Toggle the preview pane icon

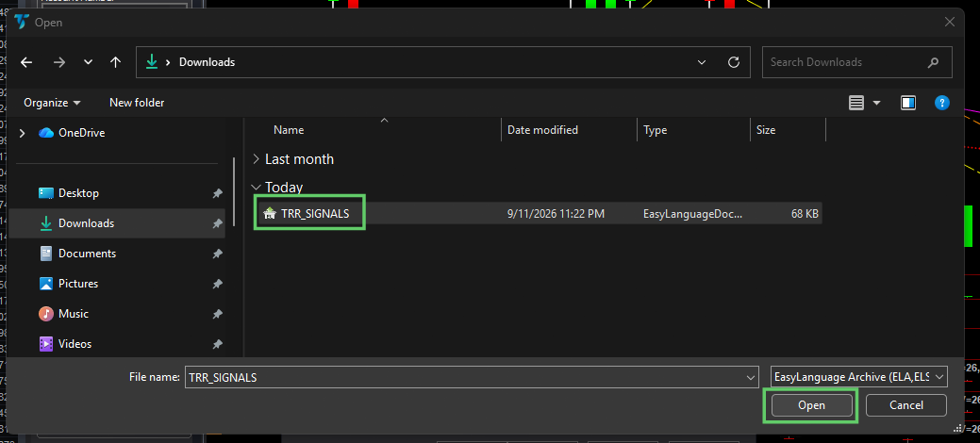[908, 103]
